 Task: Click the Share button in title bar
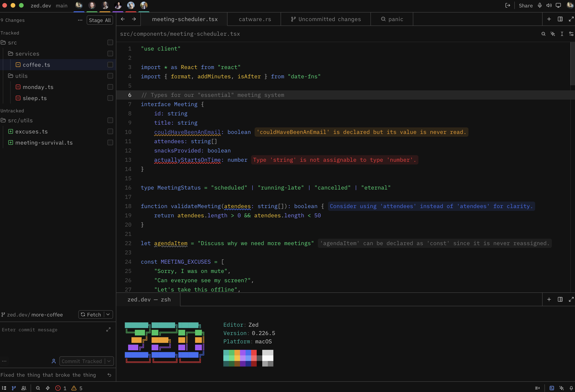click(525, 6)
